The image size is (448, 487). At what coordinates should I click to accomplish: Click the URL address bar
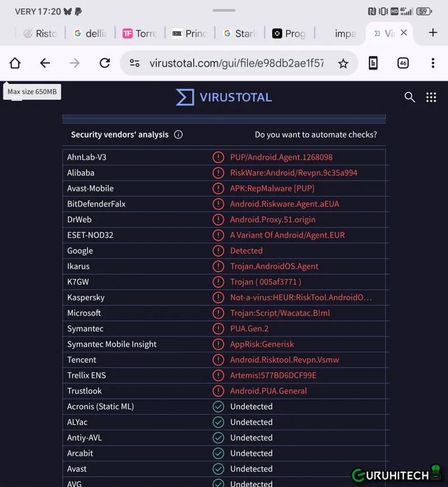click(x=235, y=63)
